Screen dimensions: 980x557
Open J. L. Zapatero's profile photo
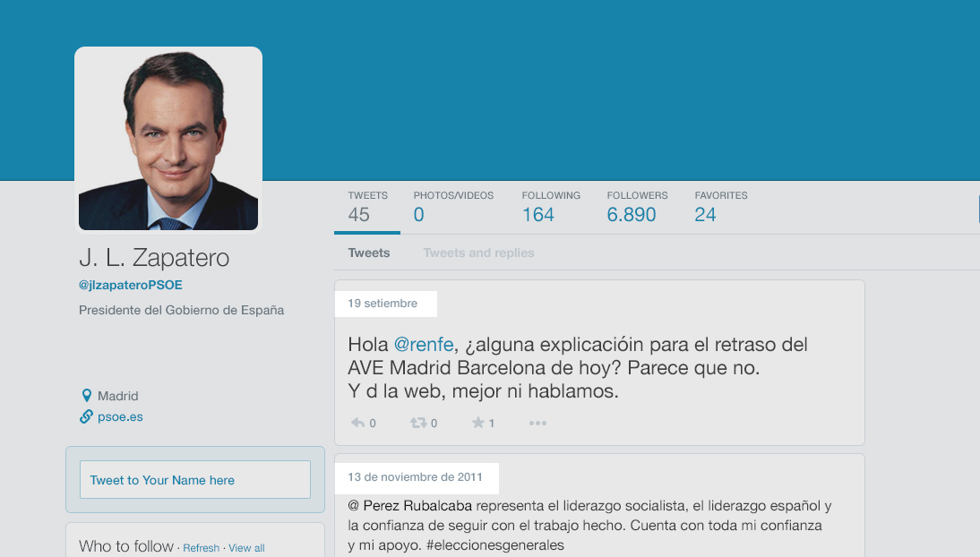coord(168,138)
